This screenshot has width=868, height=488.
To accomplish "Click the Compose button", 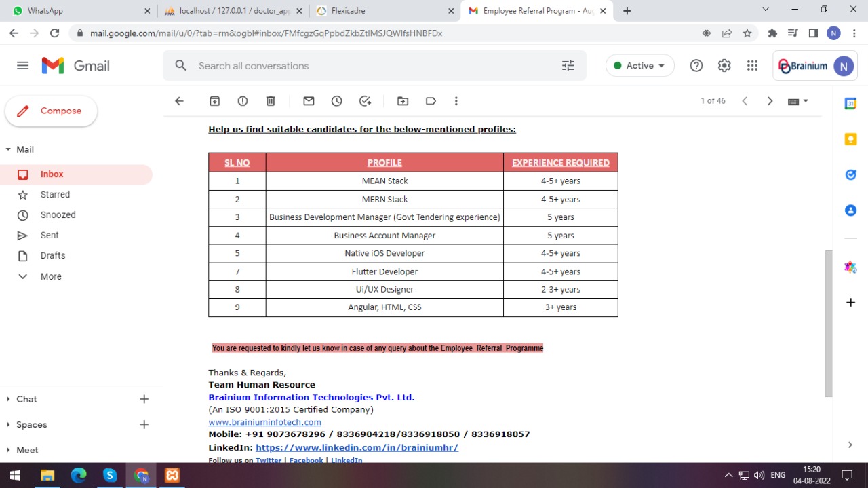I will tap(52, 111).
